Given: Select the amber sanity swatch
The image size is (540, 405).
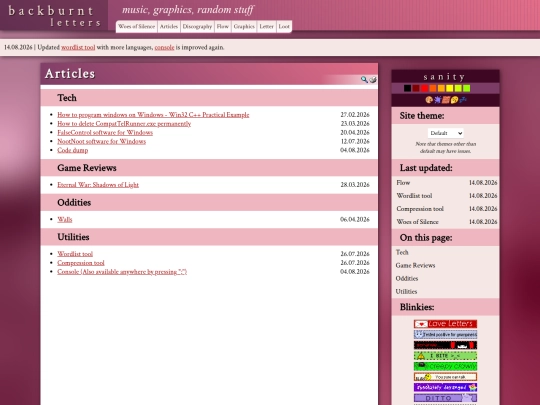Looking at the screenshot, I should coord(441,89).
